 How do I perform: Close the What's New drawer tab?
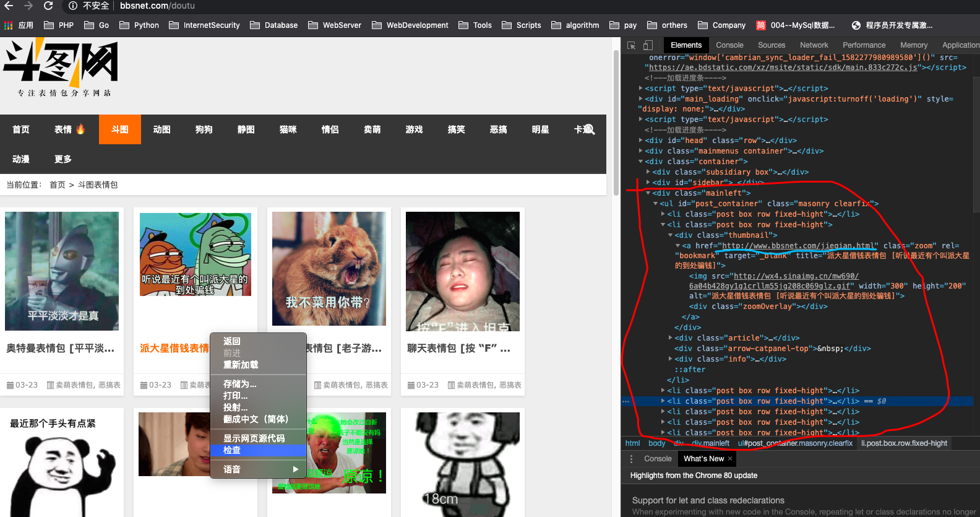730,459
